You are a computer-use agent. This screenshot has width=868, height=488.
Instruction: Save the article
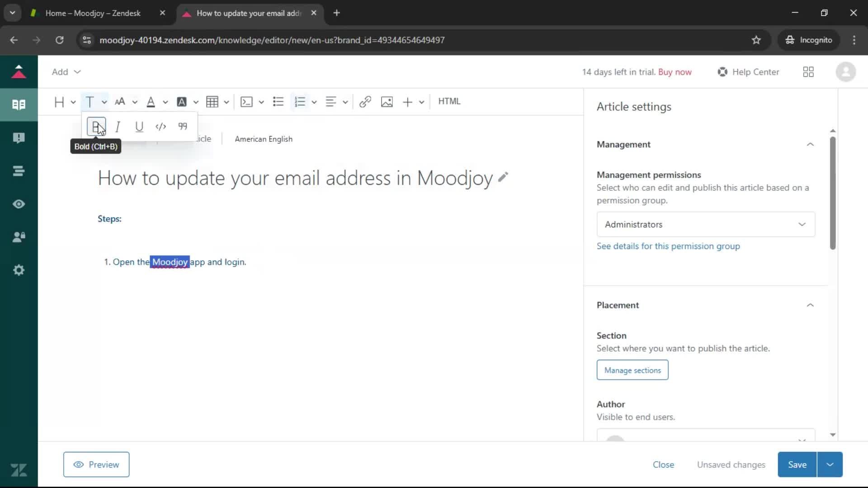[x=797, y=465]
